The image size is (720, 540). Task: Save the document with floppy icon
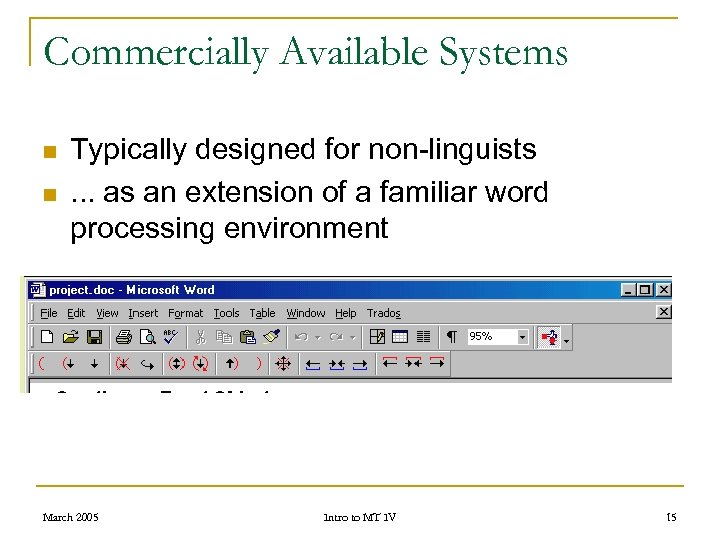[x=94, y=338]
